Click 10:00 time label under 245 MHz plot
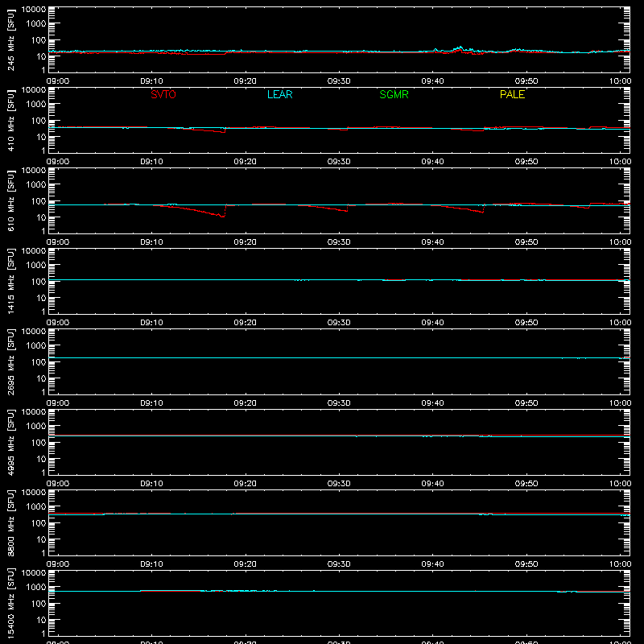This screenshot has width=644, height=644. (620, 81)
